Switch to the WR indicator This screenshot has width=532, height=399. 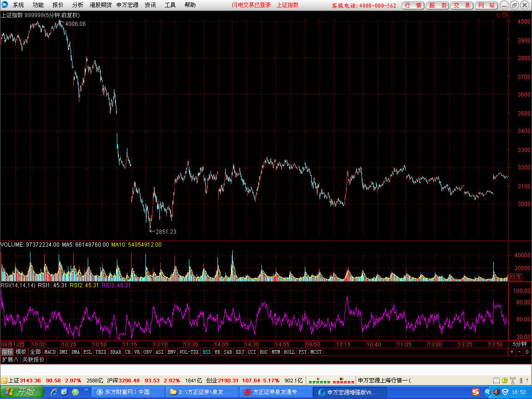pyautogui.click(x=218, y=352)
